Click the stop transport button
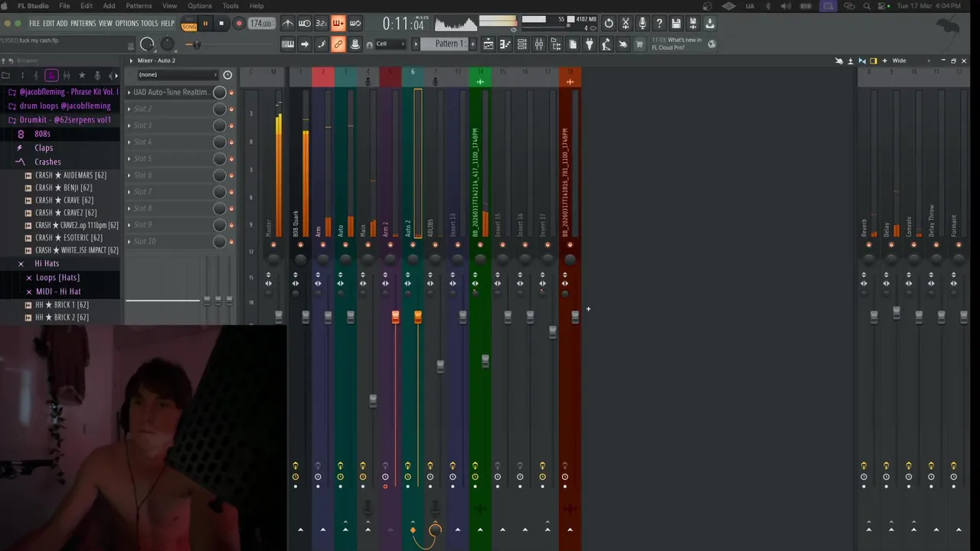The image size is (980, 551). click(x=221, y=24)
